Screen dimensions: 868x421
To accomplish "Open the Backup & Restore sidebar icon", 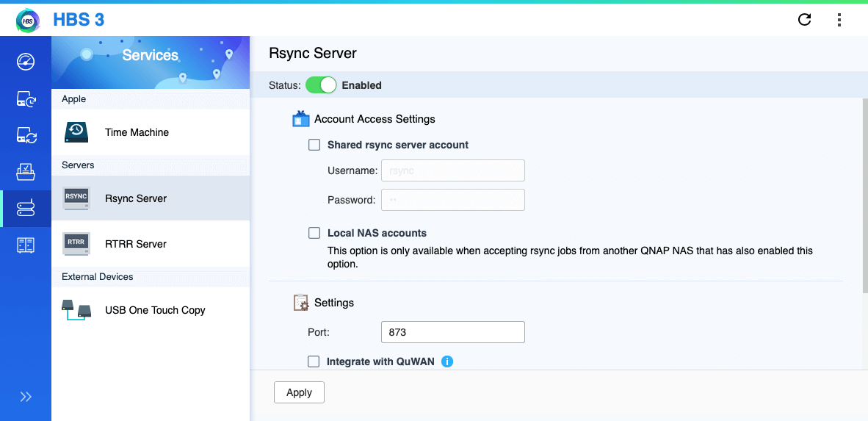I will [x=26, y=99].
